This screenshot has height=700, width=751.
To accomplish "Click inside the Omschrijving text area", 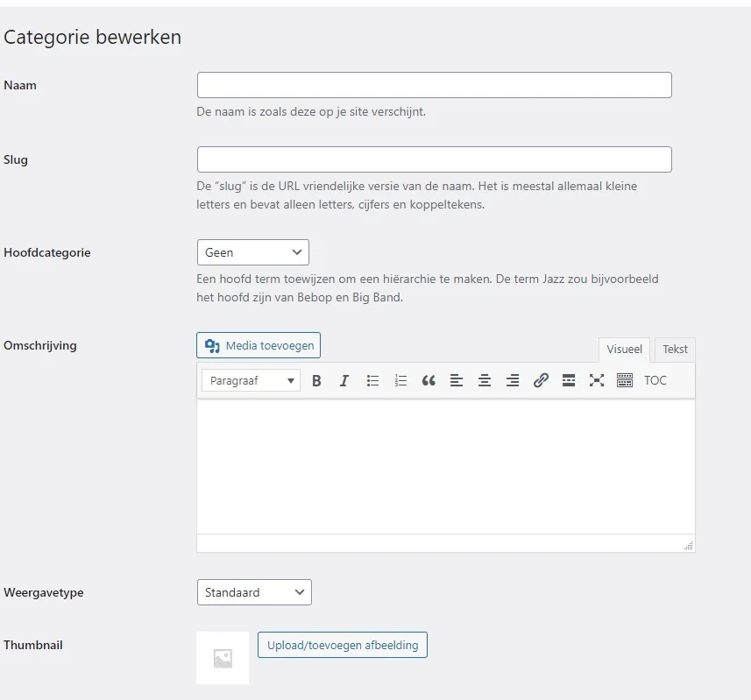I will [x=446, y=467].
